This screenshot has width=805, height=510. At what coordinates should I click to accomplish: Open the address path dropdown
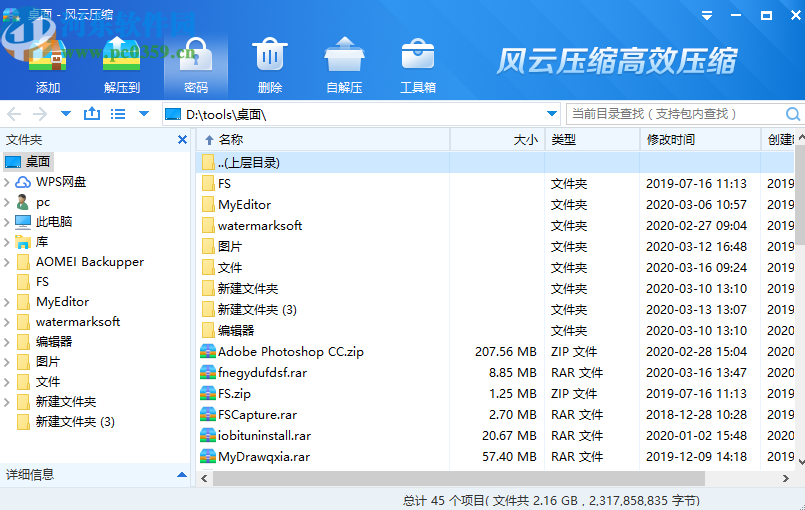pos(552,114)
